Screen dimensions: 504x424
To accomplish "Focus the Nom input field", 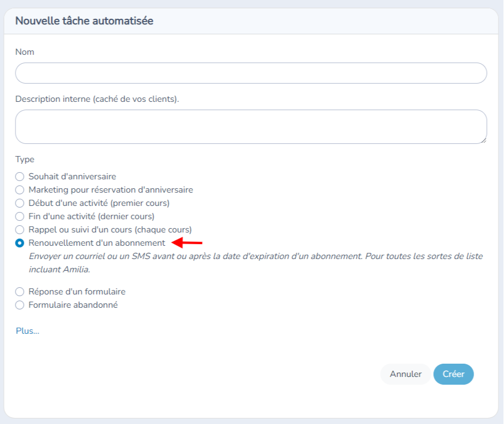I will (x=251, y=73).
